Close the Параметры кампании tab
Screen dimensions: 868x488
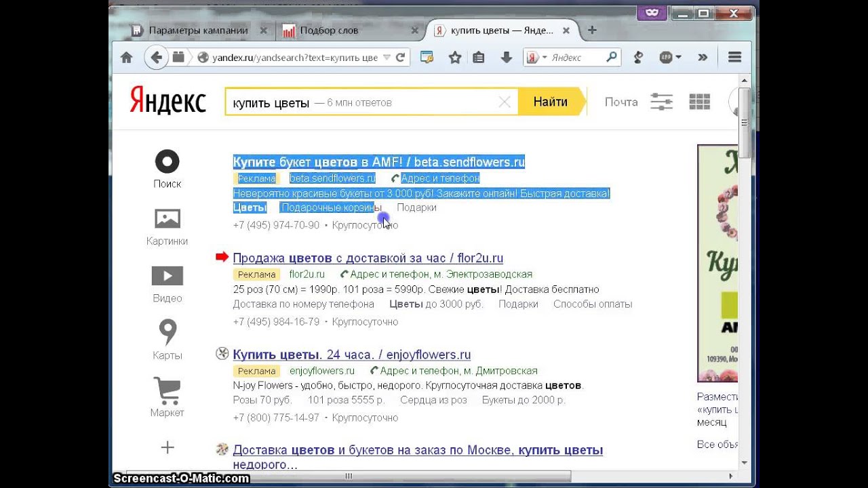coord(263,30)
